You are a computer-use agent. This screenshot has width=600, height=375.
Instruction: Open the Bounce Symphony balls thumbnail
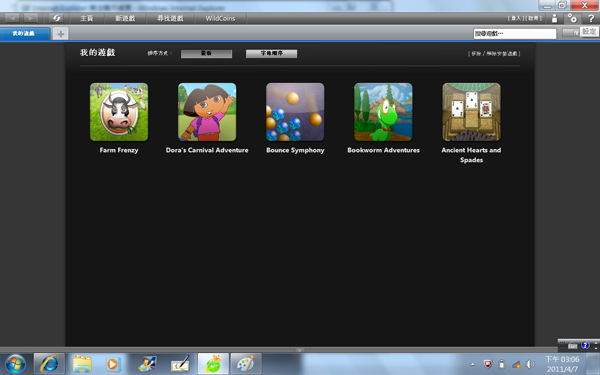(x=295, y=112)
